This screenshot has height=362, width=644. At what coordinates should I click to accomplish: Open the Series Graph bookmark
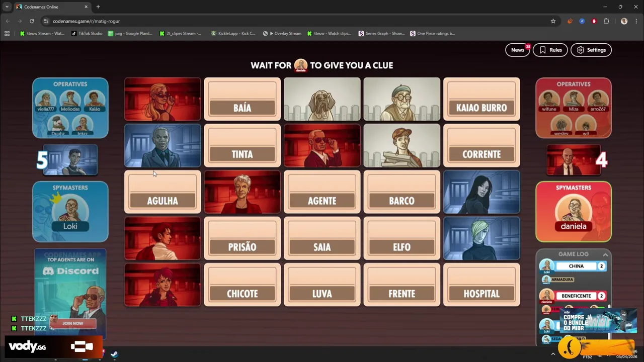click(x=381, y=34)
